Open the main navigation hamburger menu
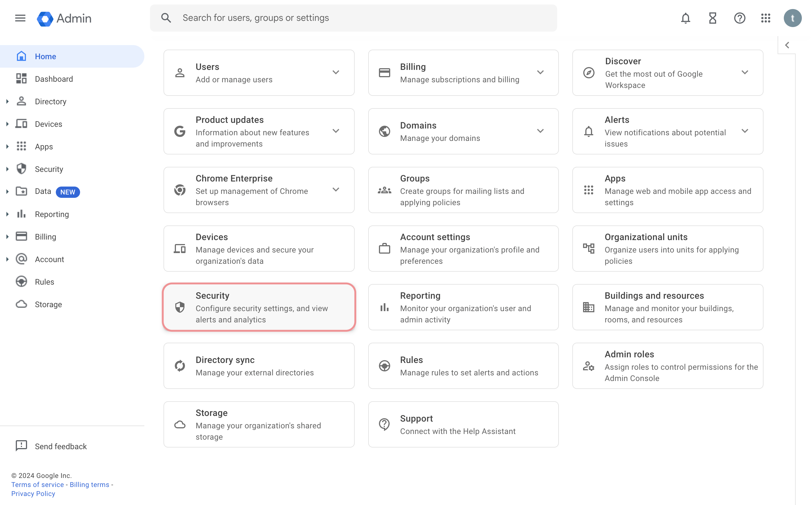 [20, 18]
